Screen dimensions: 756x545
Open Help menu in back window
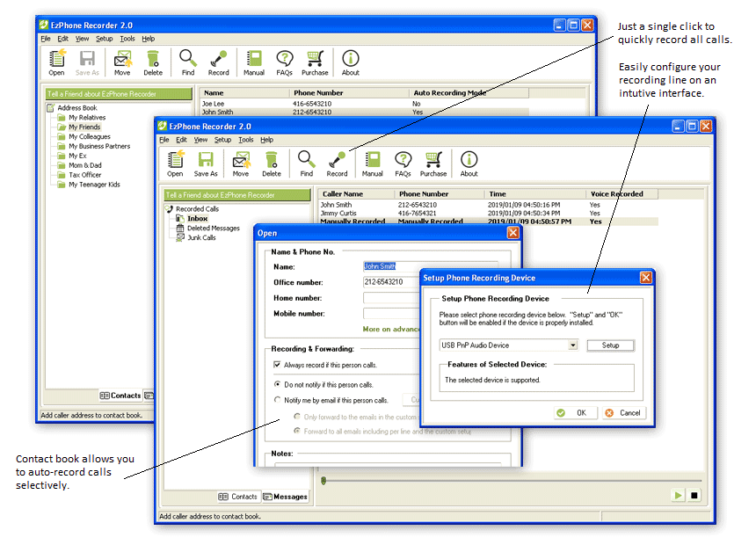click(x=148, y=39)
